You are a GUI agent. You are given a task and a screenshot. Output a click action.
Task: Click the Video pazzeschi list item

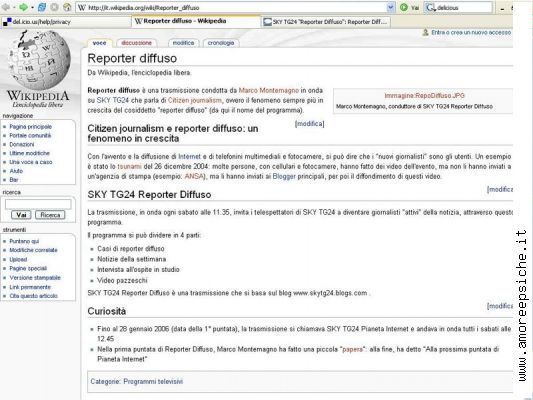(122, 280)
